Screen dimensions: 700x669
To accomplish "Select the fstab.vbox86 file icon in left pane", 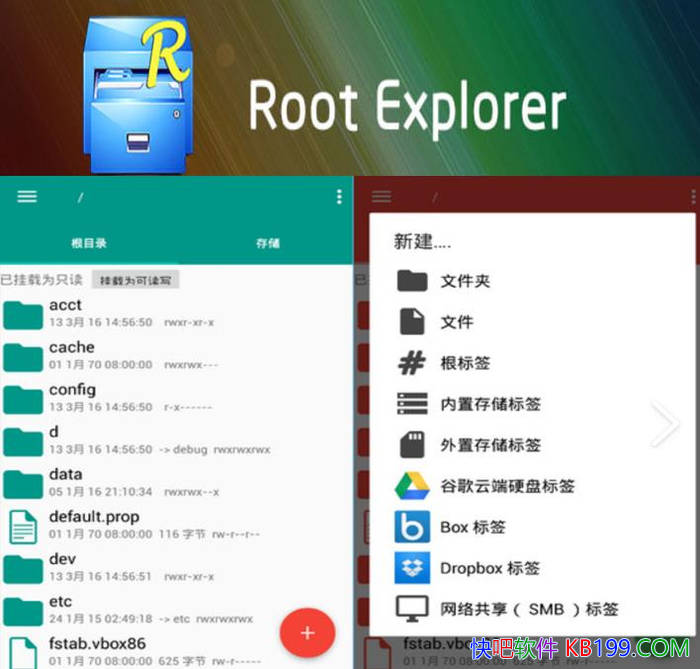I will click(23, 653).
